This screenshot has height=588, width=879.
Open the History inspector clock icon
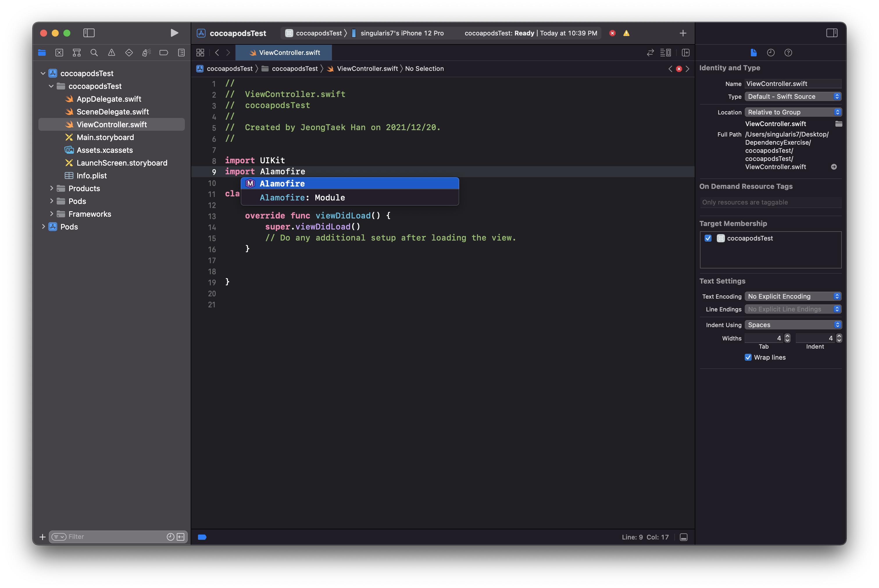tap(771, 53)
